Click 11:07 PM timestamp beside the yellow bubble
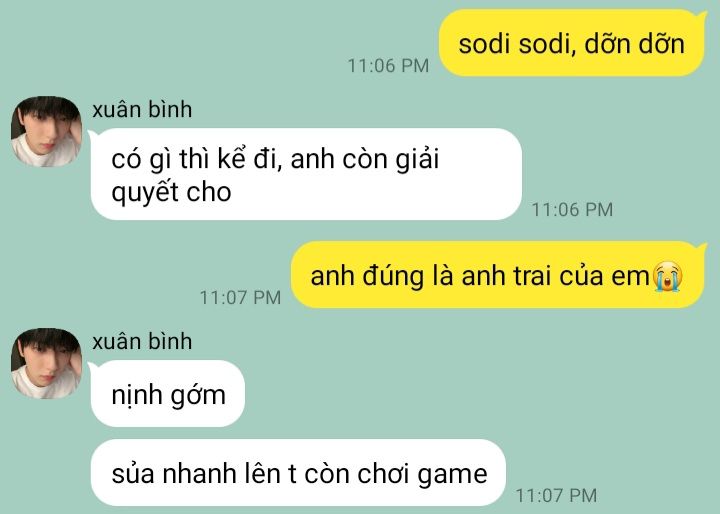Viewport: 720px width, 514px height. tap(240, 298)
